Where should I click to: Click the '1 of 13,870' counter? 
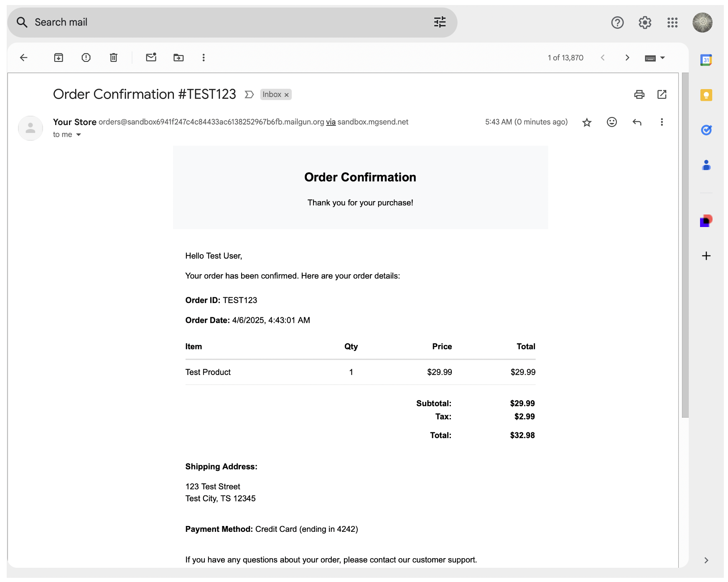(x=565, y=58)
